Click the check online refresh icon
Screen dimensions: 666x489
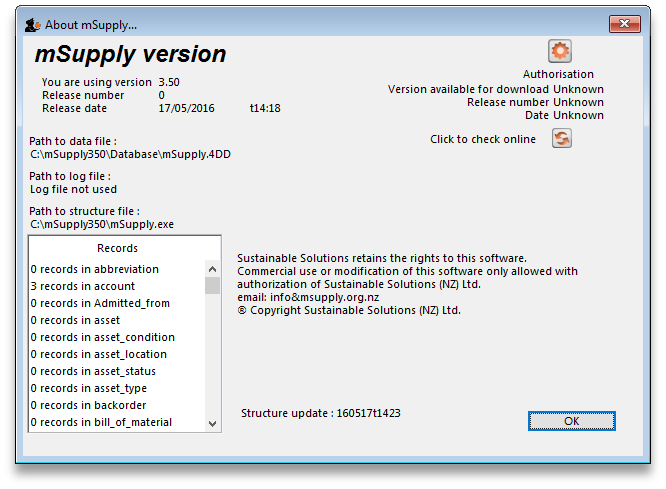(562, 139)
